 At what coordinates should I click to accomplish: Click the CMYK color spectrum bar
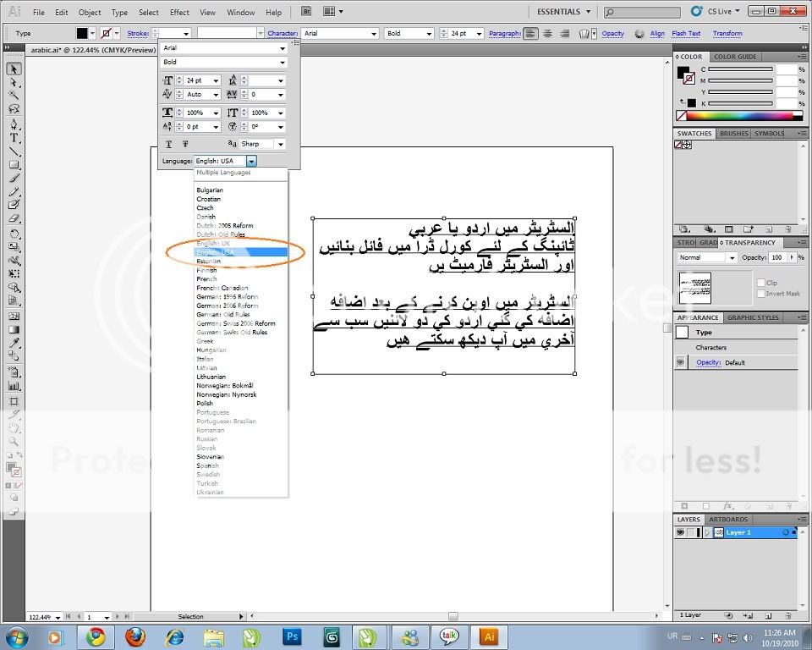pos(741,115)
